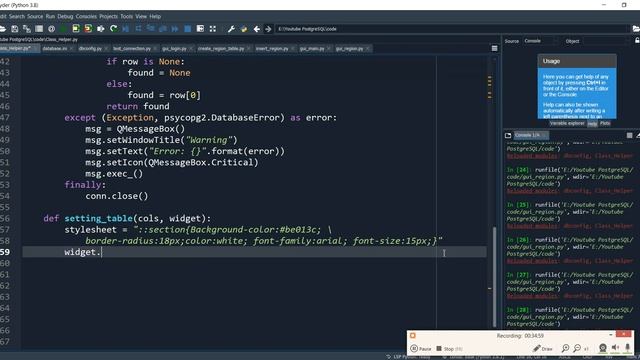Click the In [24] runfile console line
640x360 pixels.
point(570,177)
